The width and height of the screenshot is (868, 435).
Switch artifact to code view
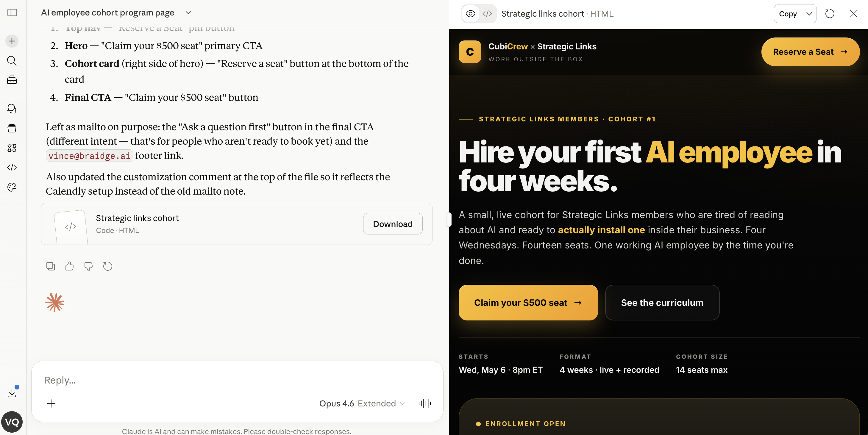487,14
